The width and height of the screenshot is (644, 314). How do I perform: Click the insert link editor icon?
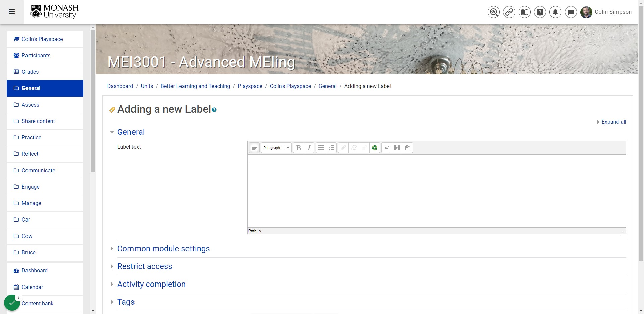tap(343, 148)
